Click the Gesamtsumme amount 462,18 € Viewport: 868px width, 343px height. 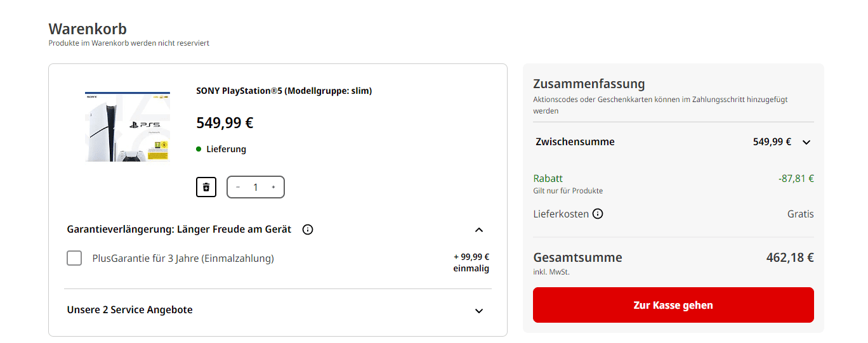(789, 257)
